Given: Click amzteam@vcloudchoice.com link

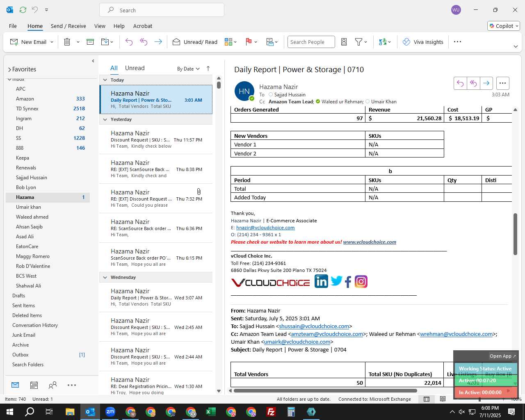Looking at the screenshot, I should tap(327, 334).
